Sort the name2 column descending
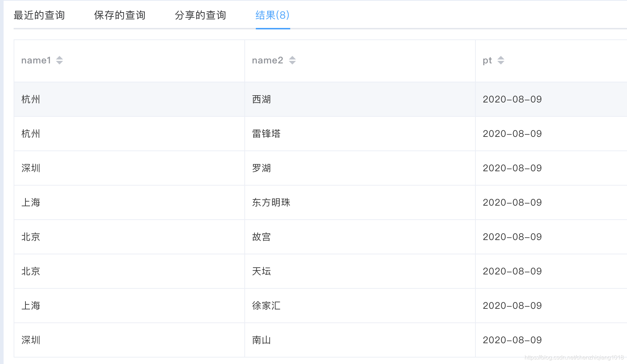 pos(293,62)
